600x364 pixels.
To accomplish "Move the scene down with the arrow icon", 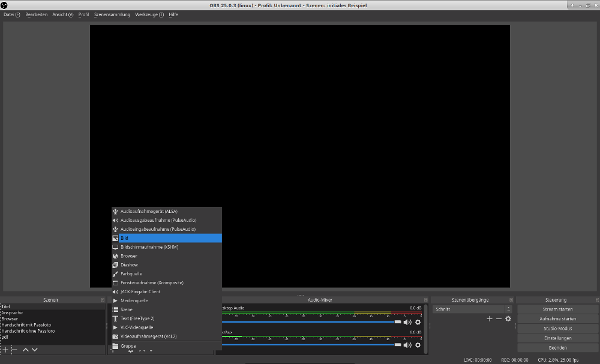I will coord(34,350).
